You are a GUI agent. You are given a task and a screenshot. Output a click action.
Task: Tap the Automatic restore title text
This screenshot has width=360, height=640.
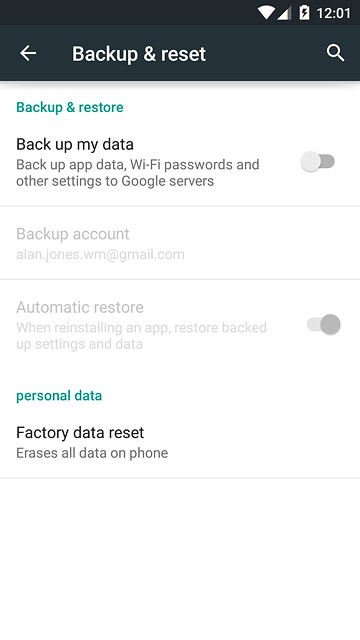80,307
